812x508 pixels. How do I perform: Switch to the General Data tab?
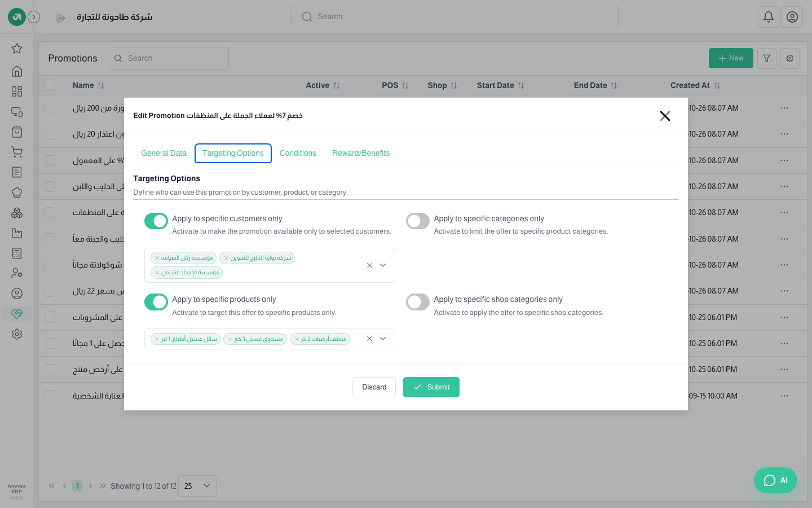point(164,153)
